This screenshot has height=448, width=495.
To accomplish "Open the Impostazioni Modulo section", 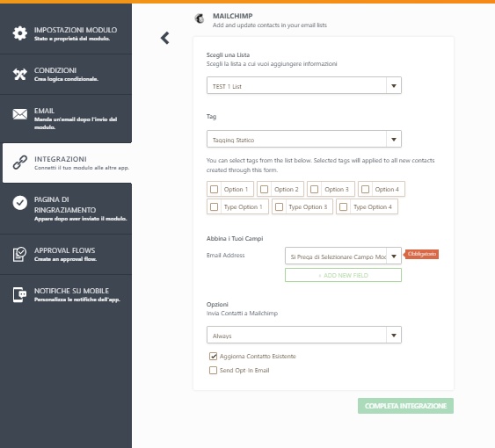I will pyautogui.click(x=66, y=33).
